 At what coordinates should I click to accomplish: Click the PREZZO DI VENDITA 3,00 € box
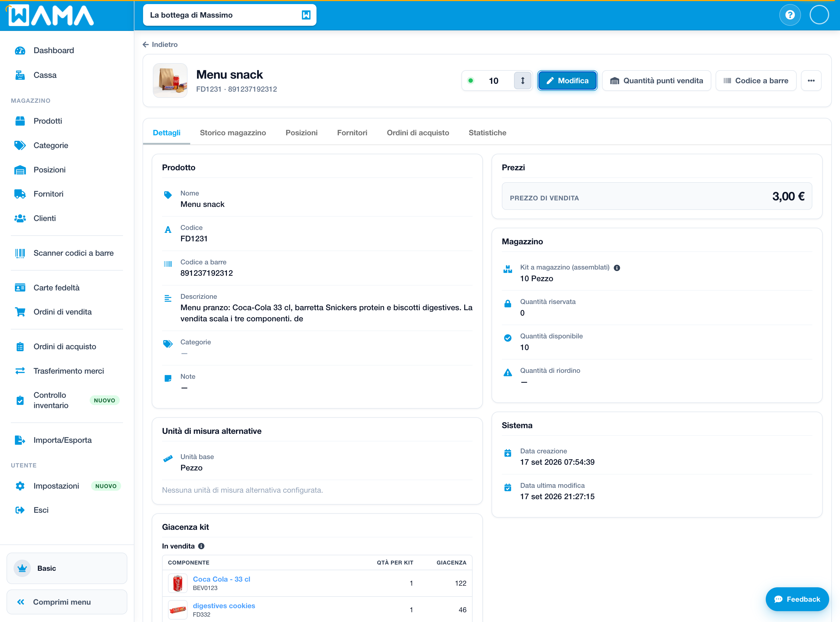coord(657,196)
